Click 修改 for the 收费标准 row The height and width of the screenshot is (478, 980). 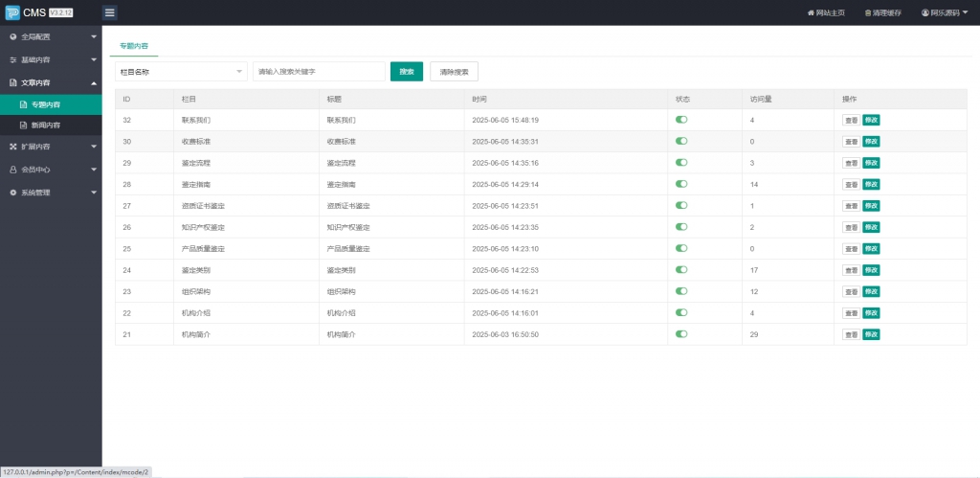click(x=871, y=142)
